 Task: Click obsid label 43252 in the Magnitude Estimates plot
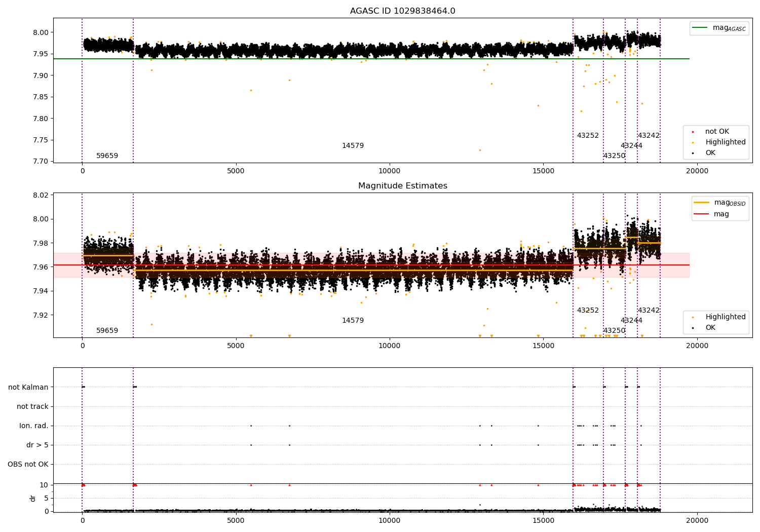point(588,311)
